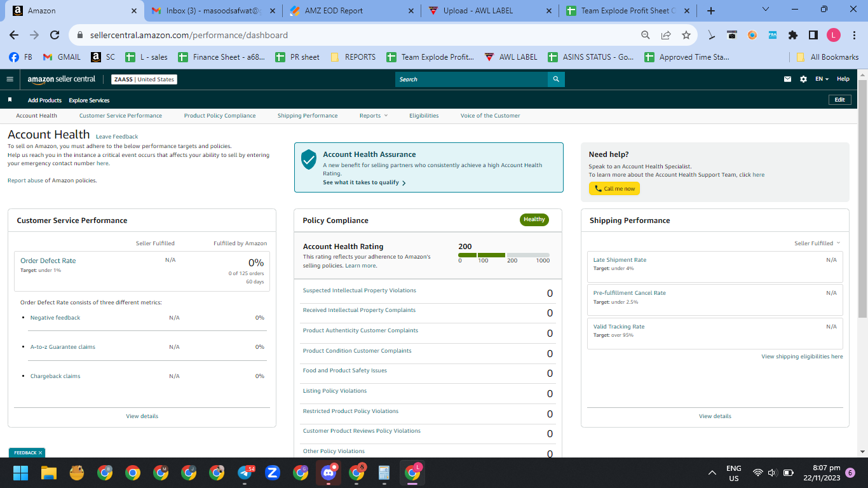The width and height of the screenshot is (868, 488).
Task: View details for Shipping Performance
Action: pyautogui.click(x=715, y=416)
